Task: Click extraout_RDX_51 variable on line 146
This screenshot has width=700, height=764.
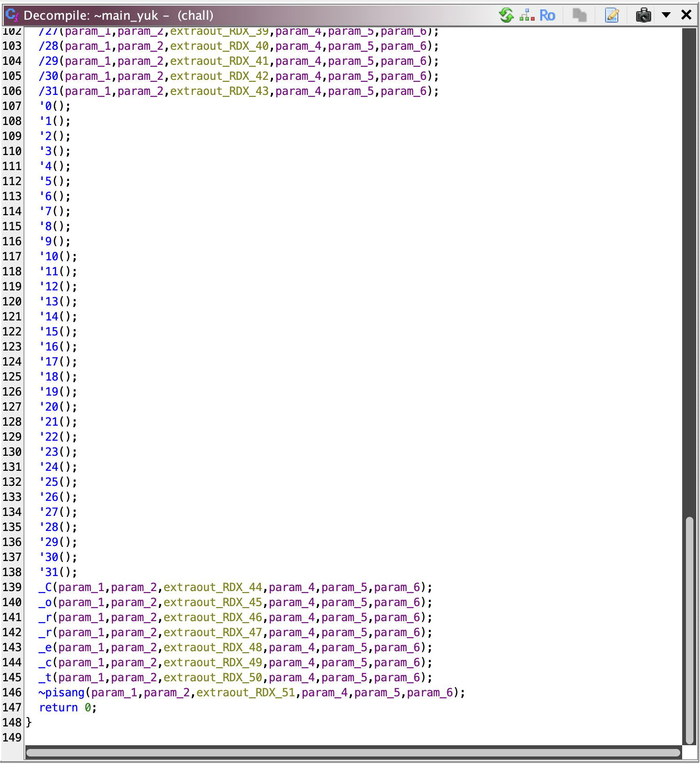Action: (246, 692)
